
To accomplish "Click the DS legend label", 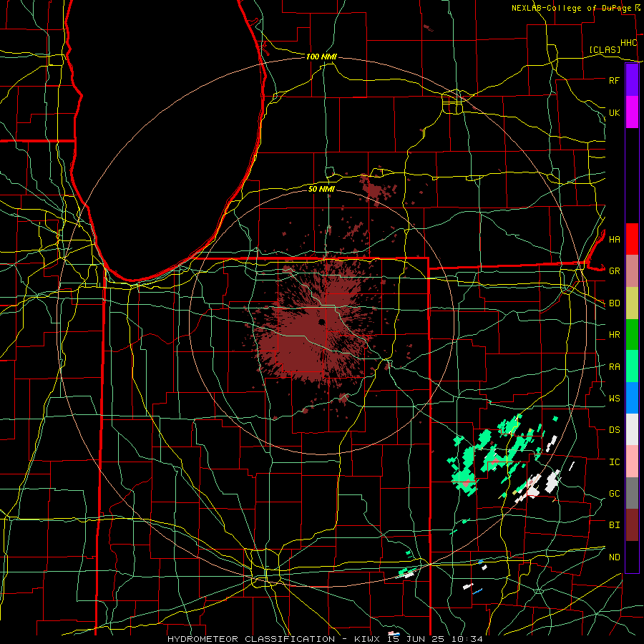I will 614,430.
